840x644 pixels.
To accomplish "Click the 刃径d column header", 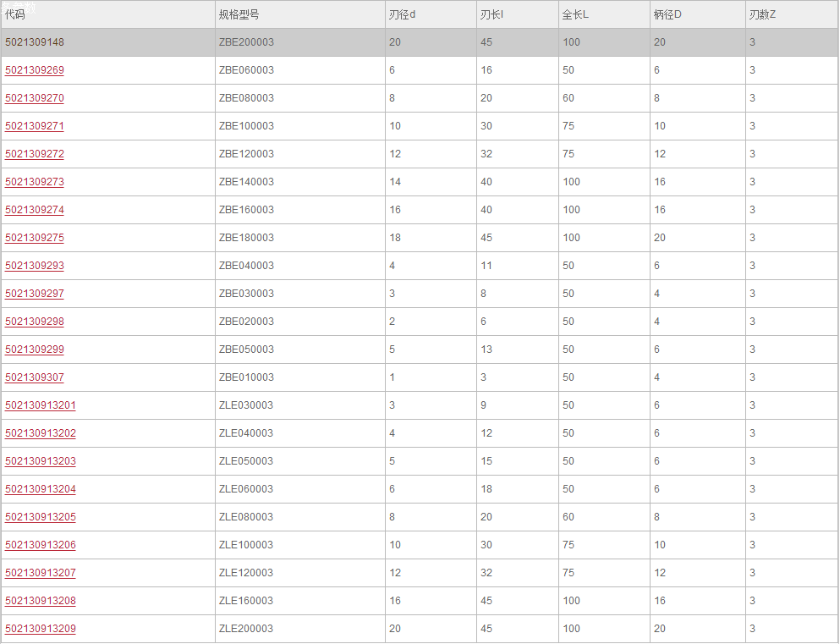I will point(403,14).
